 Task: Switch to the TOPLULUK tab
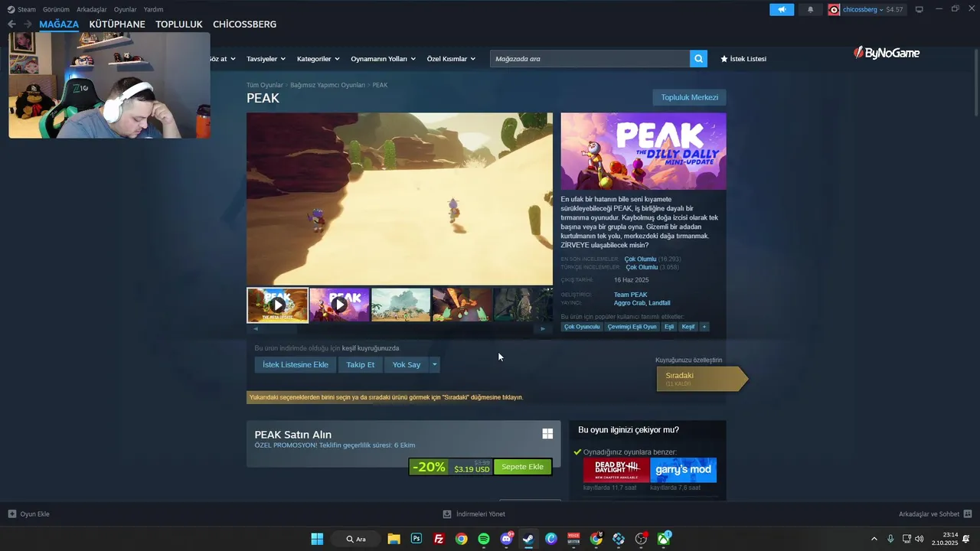coord(179,24)
